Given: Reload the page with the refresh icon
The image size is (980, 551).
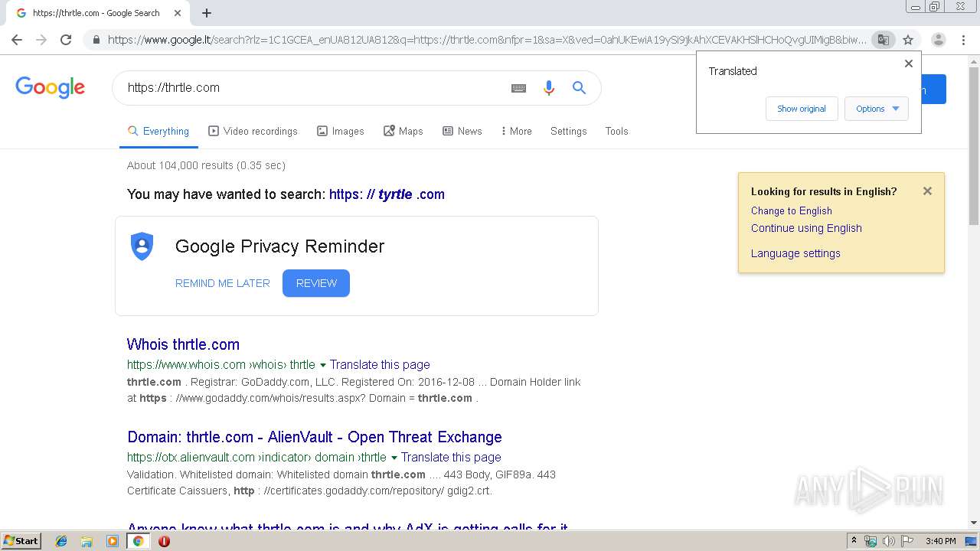Looking at the screenshot, I should click(66, 40).
